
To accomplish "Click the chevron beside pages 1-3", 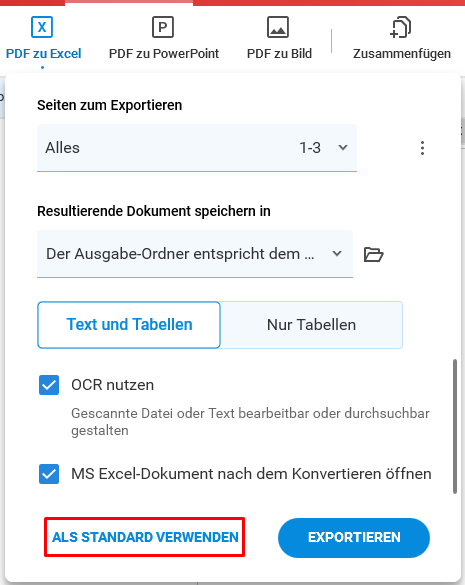I will point(343,148).
